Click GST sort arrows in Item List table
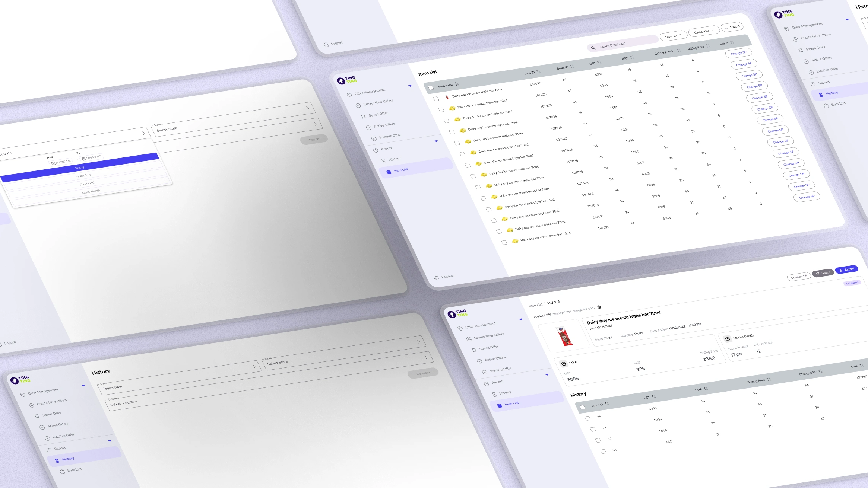868x488 pixels. pyautogui.click(x=599, y=63)
